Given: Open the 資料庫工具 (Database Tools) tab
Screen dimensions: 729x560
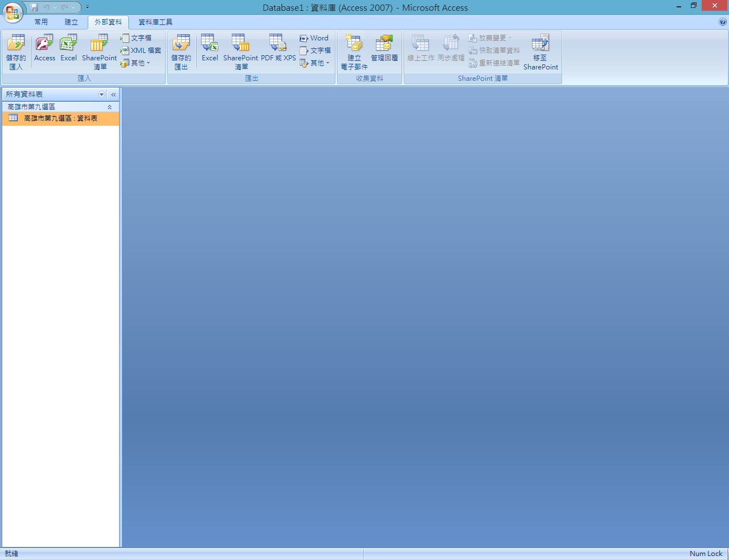Looking at the screenshot, I should coord(155,22).
